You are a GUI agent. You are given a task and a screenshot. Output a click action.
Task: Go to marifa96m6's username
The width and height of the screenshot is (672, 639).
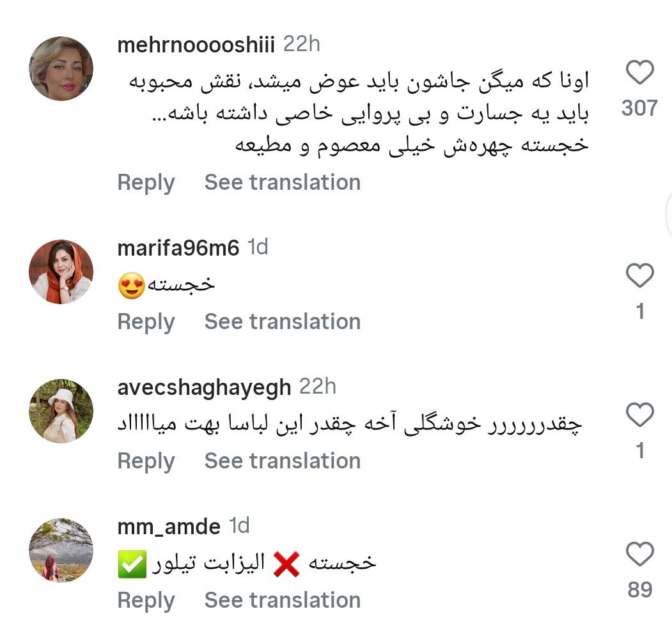[178, 249]
